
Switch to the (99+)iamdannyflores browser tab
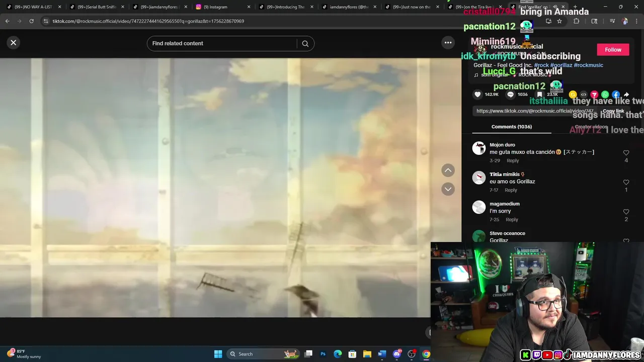click(x=159, y=7)
